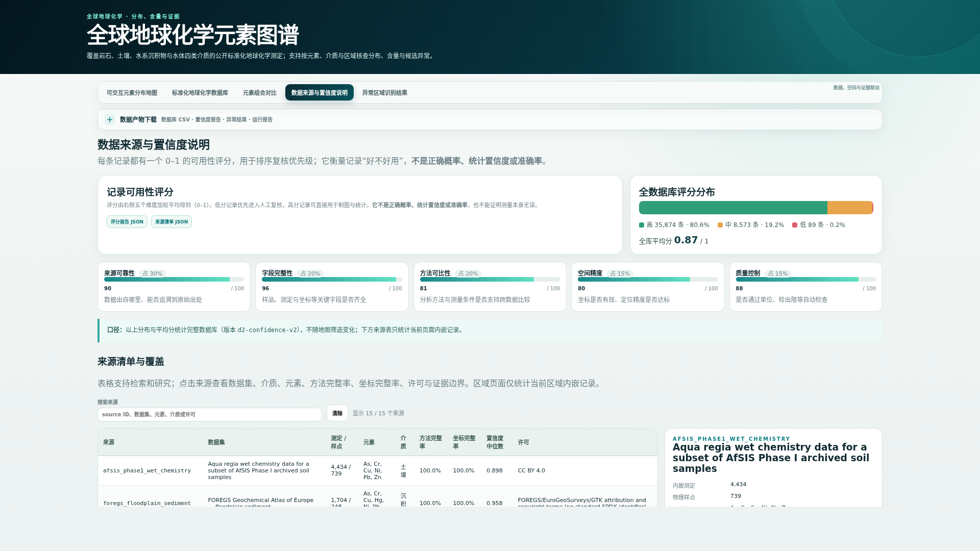The width and height of the screenshot is (980, 551).
Task: Open the 可交互元素分布地图 tab
Action: pos(132,93)
